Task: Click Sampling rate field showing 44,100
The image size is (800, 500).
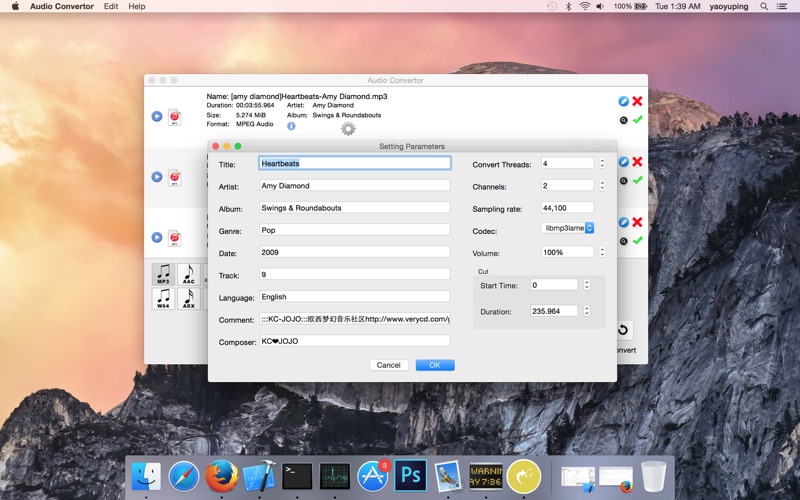Action: [x=567, y=208]
